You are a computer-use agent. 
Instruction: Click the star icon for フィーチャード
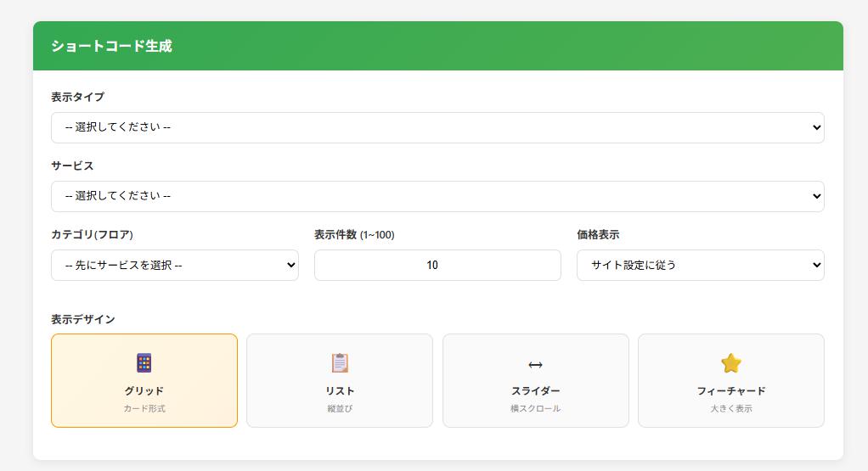[730, 363]
